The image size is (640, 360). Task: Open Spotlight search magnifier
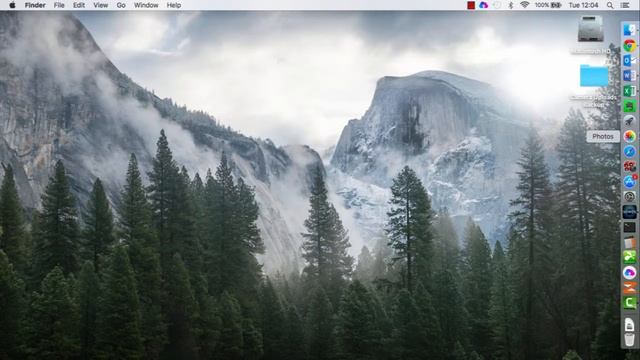(610, 5)
